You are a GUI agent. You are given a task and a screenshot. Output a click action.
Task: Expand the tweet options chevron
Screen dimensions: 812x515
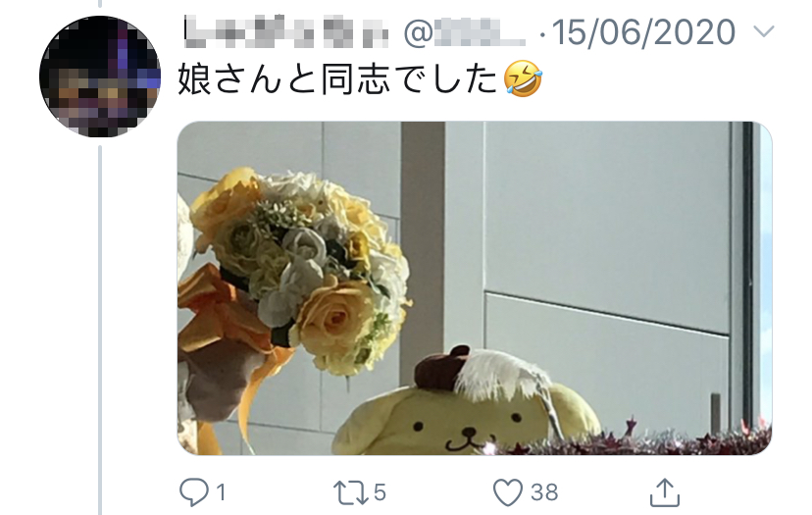pyautogui.click(x=764, y=32)
